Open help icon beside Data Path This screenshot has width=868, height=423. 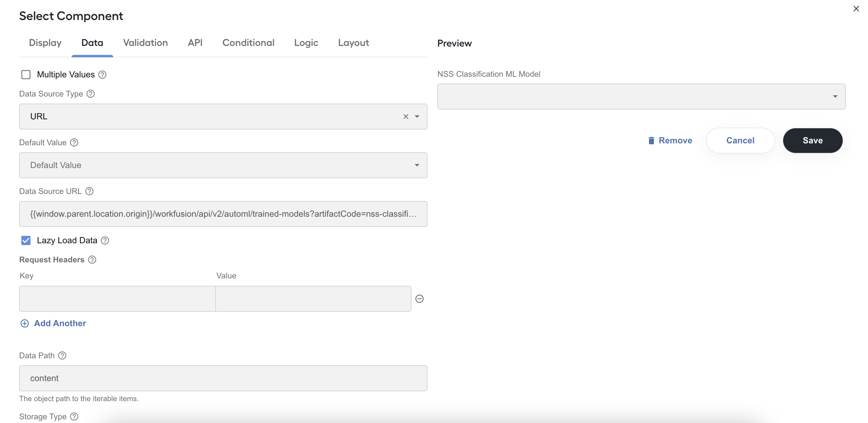pos(62,356)
